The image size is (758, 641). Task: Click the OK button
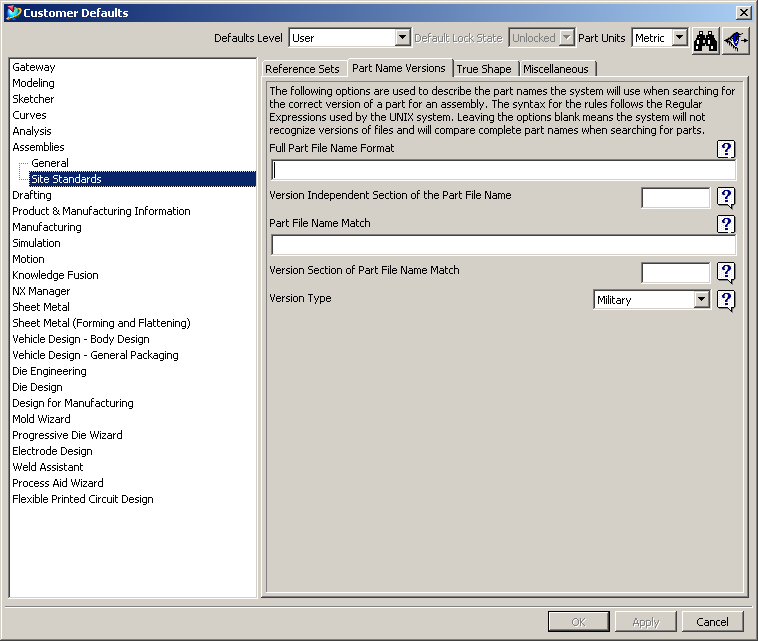579,622
